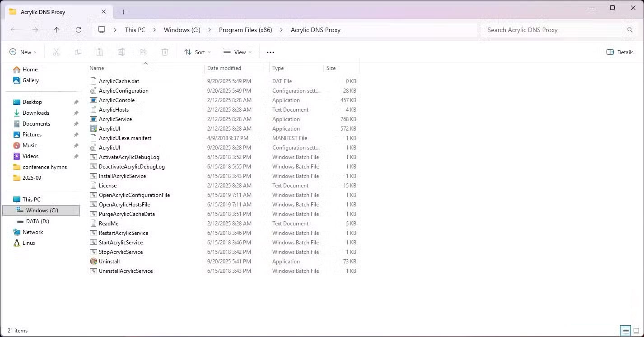Click Program Files (x86) in the breadcrumb
Image resolution: width=644 pixels, height=337 pixels.
245,30
